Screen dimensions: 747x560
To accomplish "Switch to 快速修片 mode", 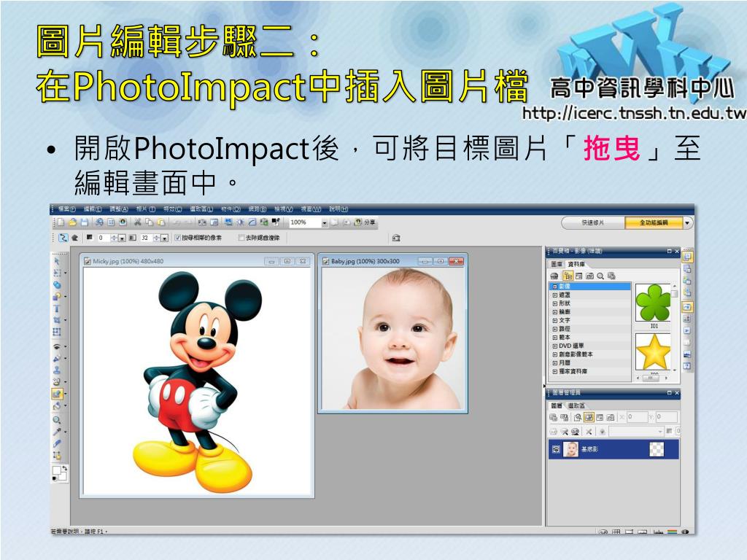I will (593, 222).
